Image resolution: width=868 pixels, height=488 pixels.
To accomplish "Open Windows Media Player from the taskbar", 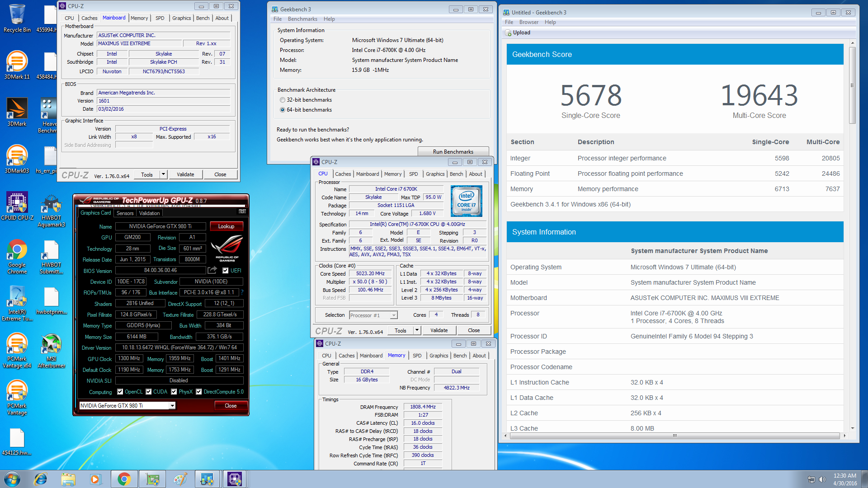I will click(95, 479).
